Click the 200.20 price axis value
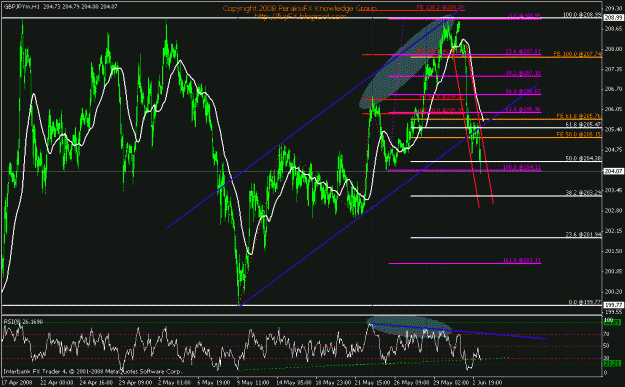This screenshot has width=625, height=387. 613,292
